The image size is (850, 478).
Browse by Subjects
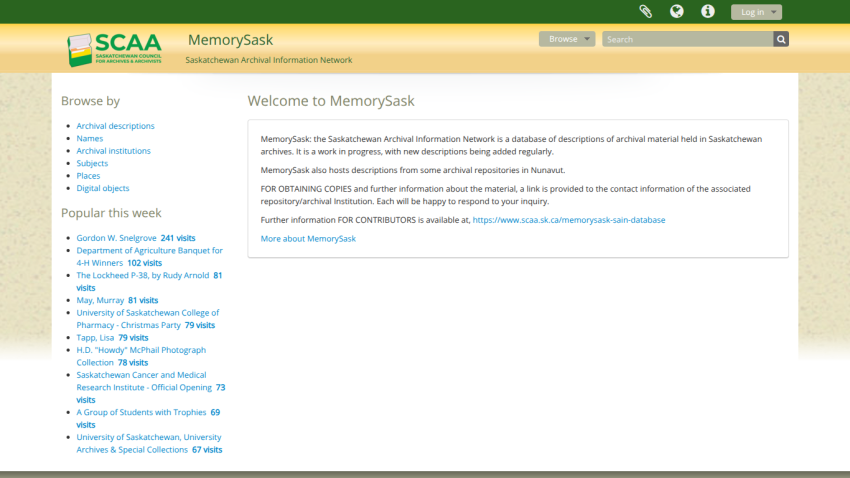pyautogui.click(x=92, y=163)
